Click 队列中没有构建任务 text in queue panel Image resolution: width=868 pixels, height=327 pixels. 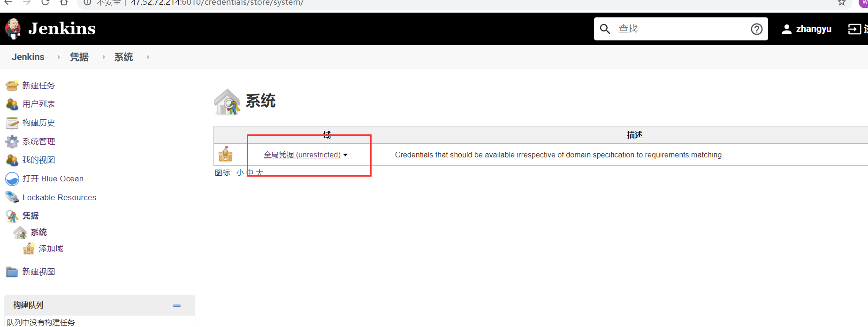point(41,322)
